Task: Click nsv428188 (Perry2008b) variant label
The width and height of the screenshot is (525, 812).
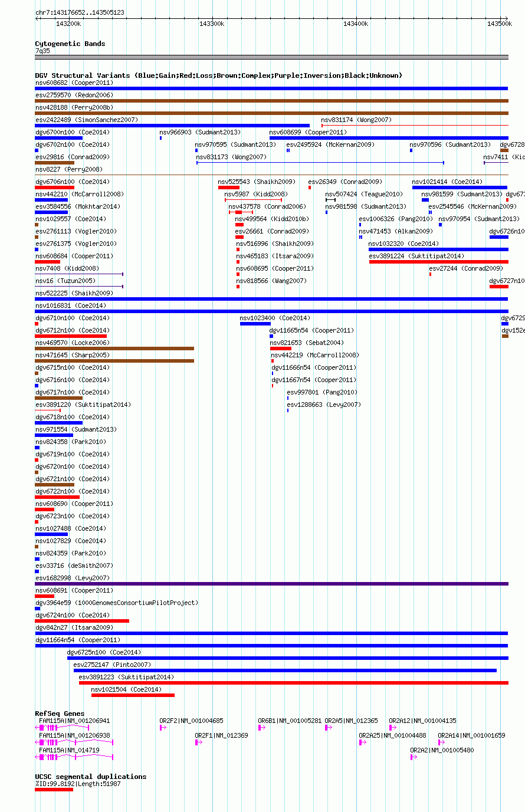Action: click(74, 107)
